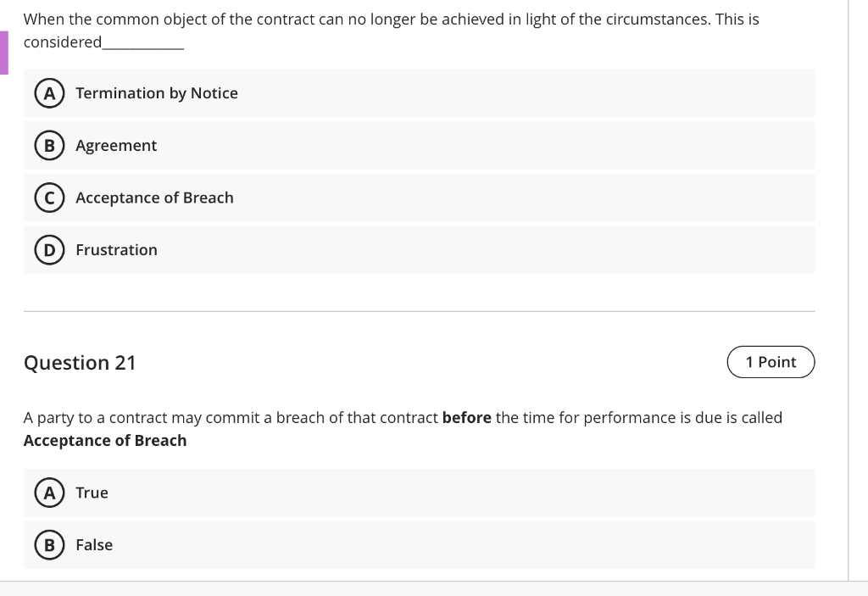
Task: Click the 1 Point badge
Action: tap(771, 362)
